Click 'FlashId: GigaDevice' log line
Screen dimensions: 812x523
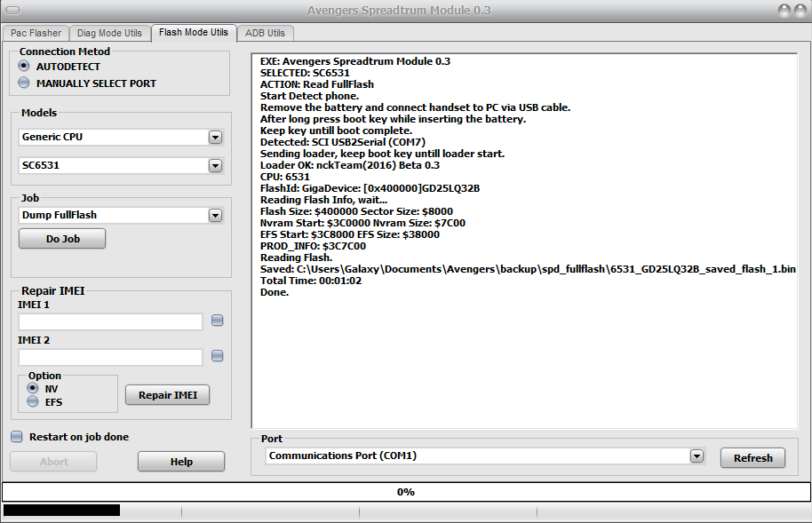pyautogui.click(x=370, y=188)
